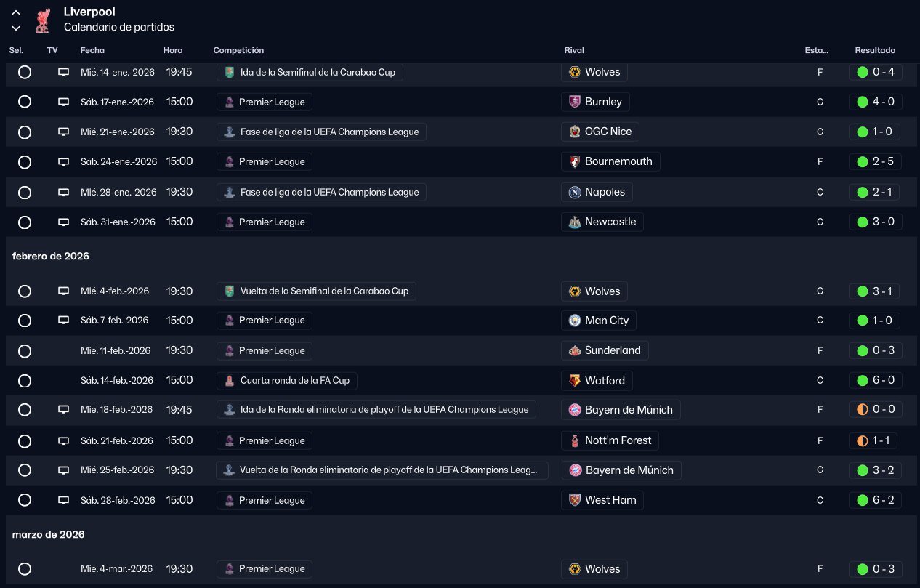Click the Watford club badge
The image size is (920, 588).
point(575,380)
